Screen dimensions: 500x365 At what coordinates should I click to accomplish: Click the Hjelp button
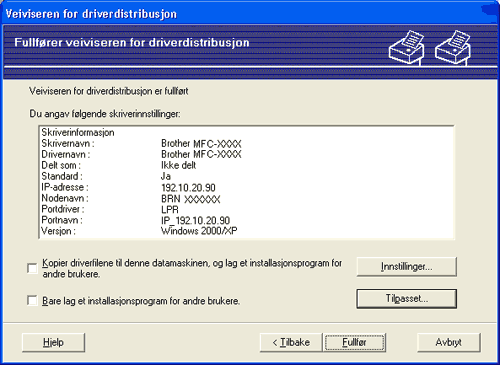point(53,342)
